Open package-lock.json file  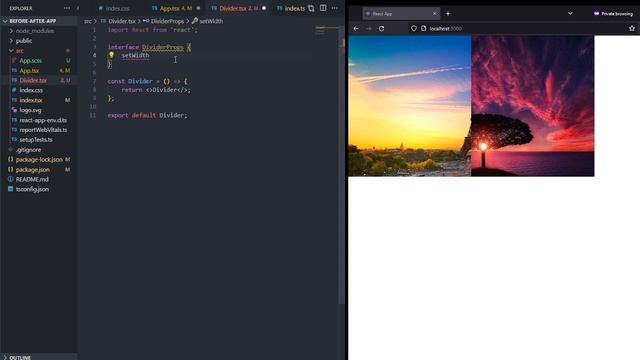(x=39, y=160)
